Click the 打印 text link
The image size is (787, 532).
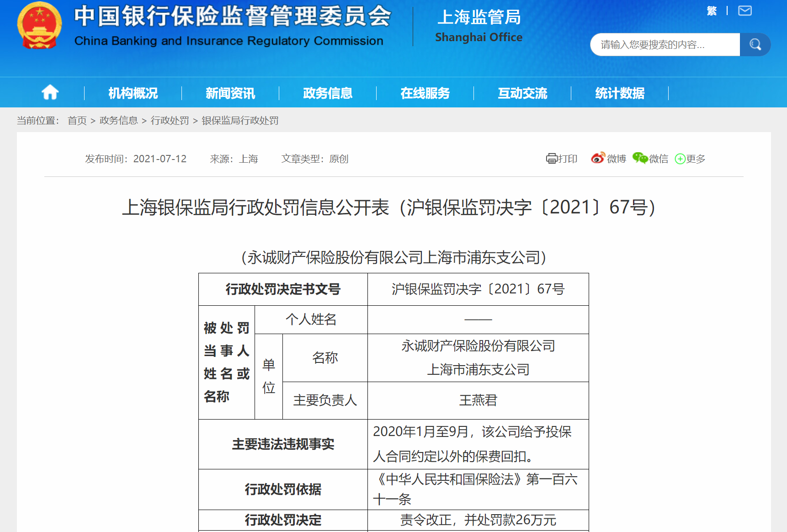point(568,159)
